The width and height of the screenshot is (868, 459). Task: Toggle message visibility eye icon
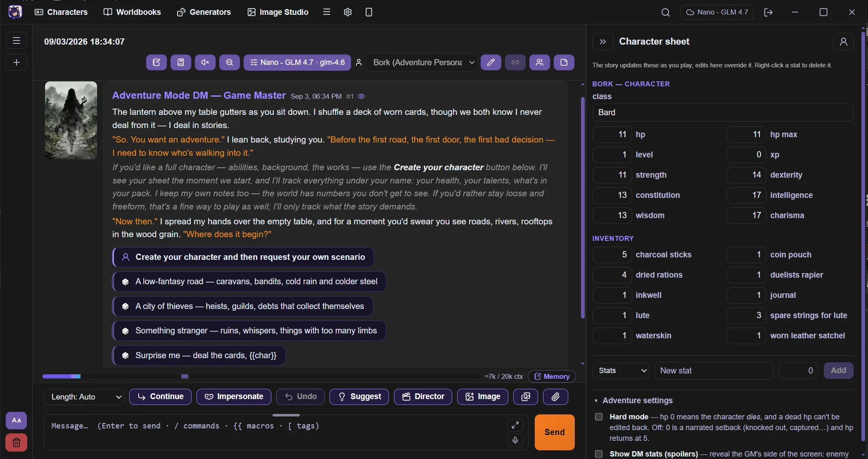pos(361,96)
